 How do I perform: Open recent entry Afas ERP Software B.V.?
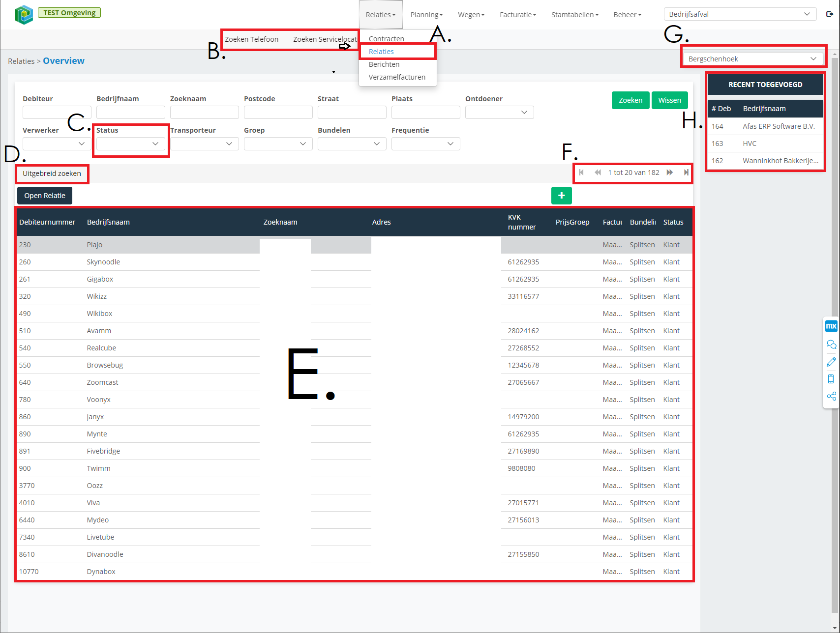[x=765, y=126]
